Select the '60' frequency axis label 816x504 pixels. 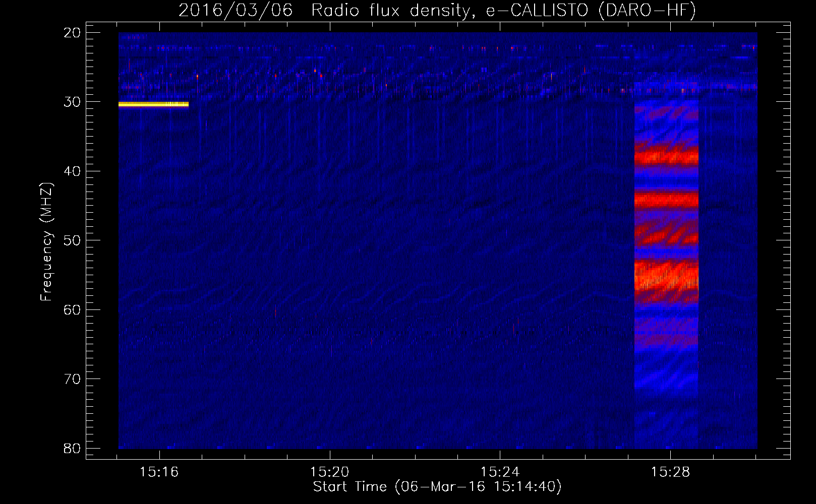72,309
